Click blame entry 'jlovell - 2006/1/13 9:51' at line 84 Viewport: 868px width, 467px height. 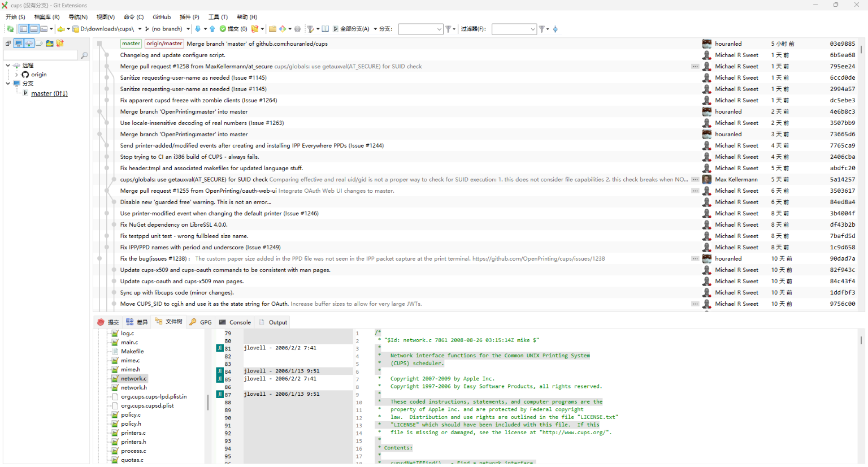281,371
